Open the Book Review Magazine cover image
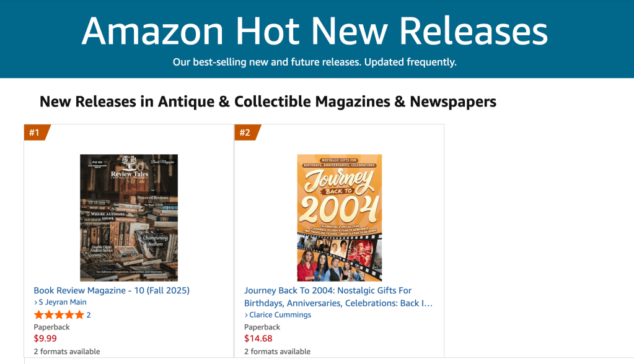The width and height of the screenshot is (634, 364). [x=129, y=217]
